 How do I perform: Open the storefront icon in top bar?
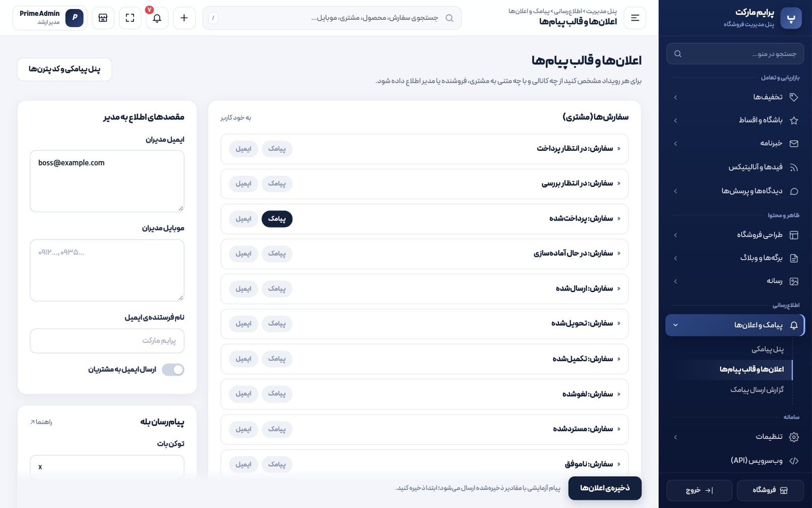[103, 18]
